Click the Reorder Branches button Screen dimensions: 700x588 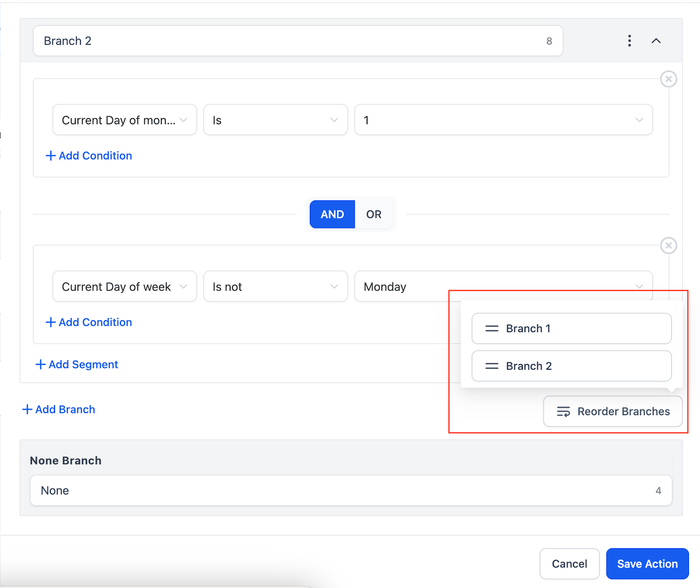point(613,411)
